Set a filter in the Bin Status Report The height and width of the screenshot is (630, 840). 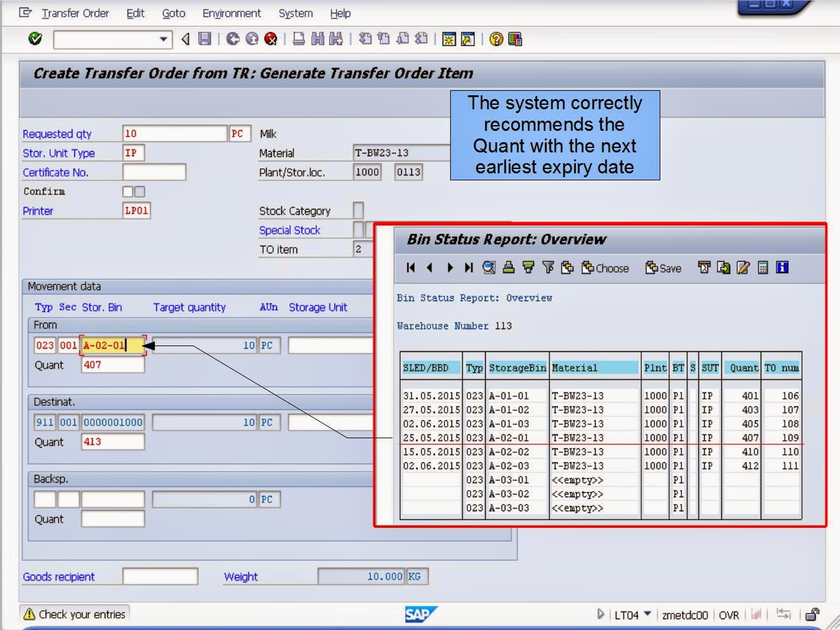tap(548, 268)
